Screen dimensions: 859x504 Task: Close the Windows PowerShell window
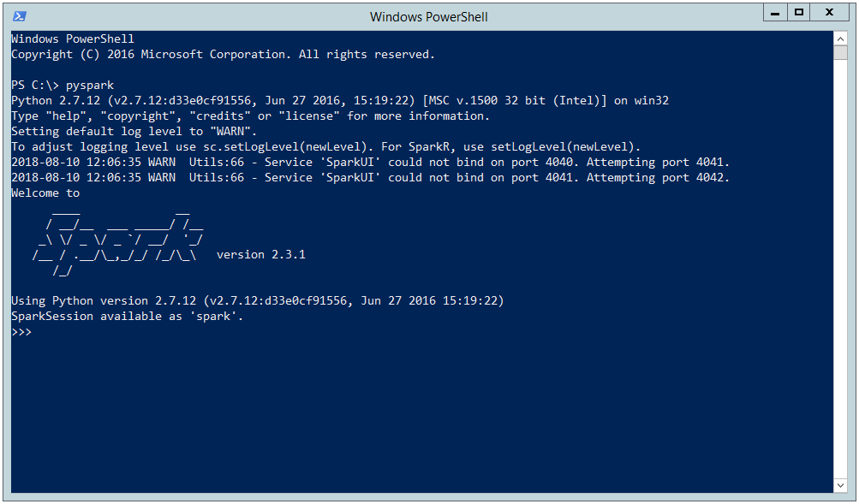[831, 13]
